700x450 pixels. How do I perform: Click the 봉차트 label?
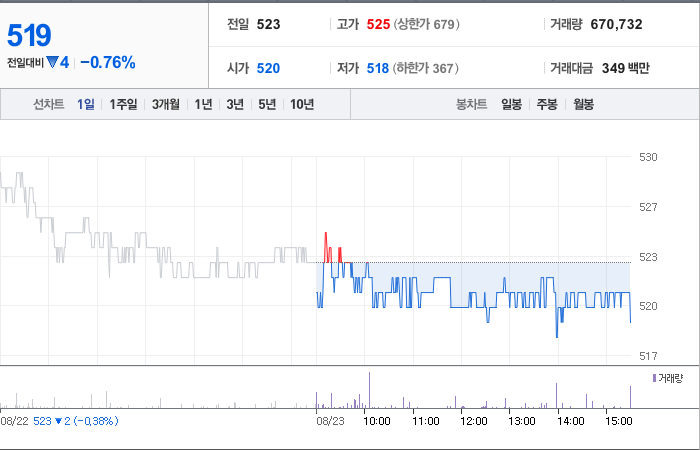coord(471,104)
